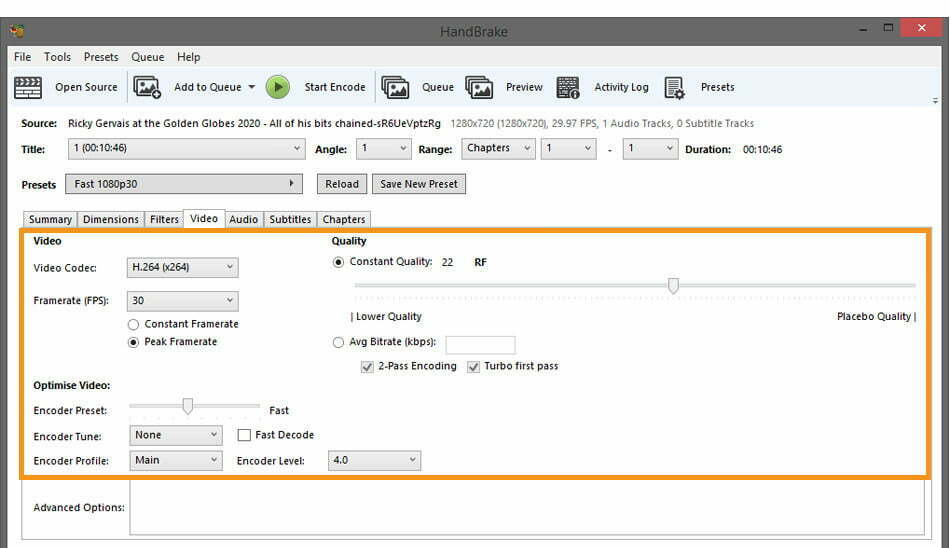Open the Framerate (FPS) dropdown
The height and width of the screenshot is (548, 950).
[x=182, y=301]
